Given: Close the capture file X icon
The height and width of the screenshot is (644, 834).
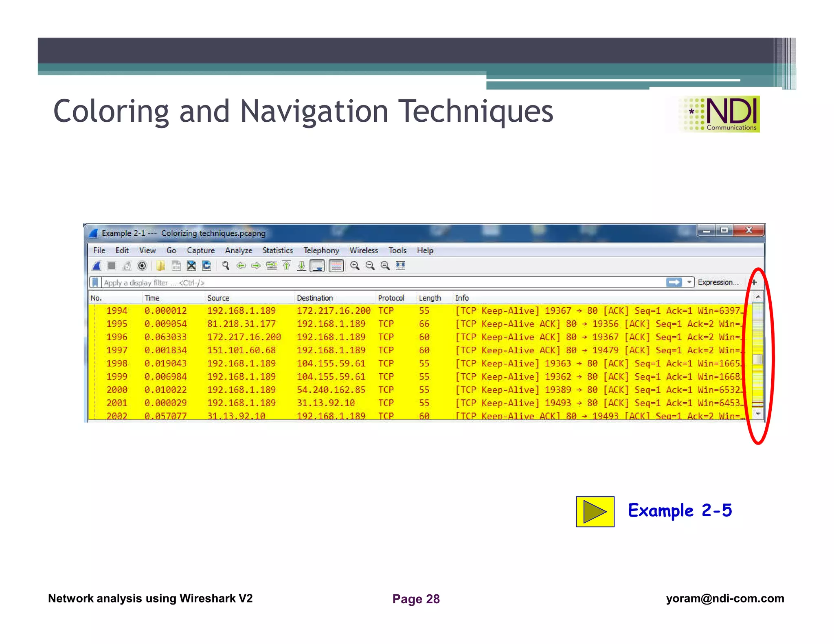Looking at the screenshot, I should click(x=191, y=266).
